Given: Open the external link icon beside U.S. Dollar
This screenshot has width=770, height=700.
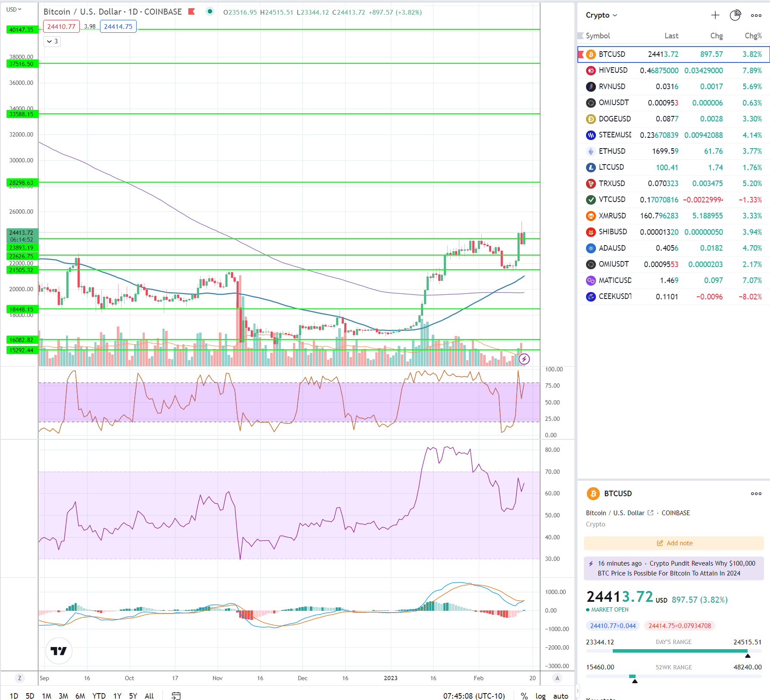Looking at the screenshot, I should [651, 513].
